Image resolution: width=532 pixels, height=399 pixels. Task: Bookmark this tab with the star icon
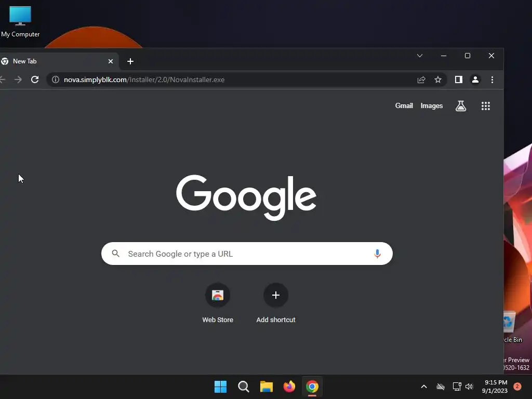438,79
